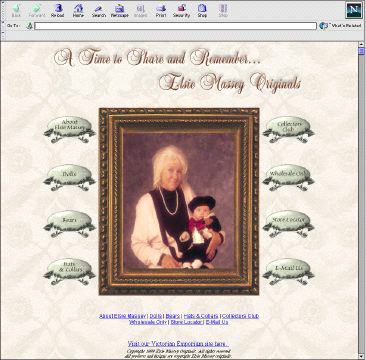
Task: Follow the About Elsie Massey text link
Action: tap(123, 316)
